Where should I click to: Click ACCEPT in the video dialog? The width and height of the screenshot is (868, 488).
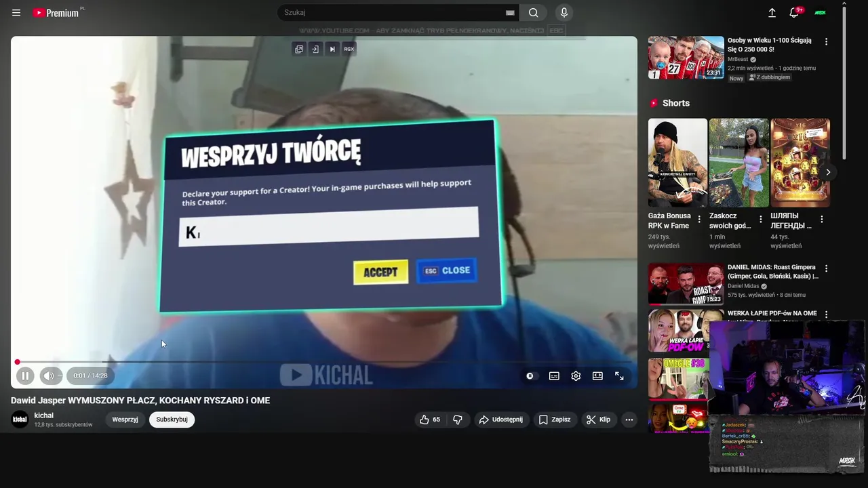[380, 272]
